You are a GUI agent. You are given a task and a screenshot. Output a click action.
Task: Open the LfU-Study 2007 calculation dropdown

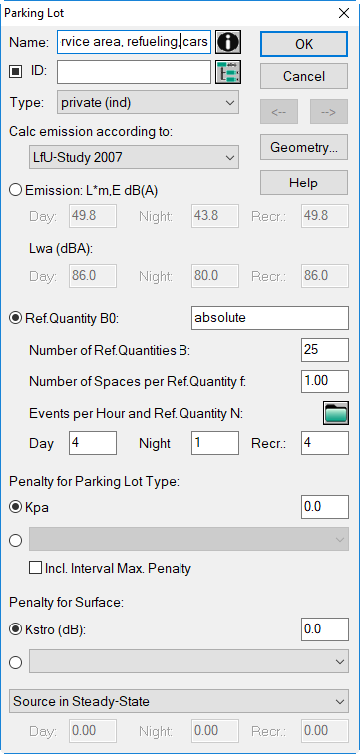[134, 157]
